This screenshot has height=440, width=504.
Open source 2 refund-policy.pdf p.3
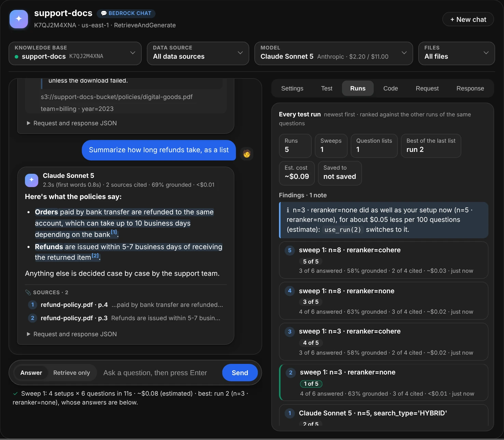[125, 318]
